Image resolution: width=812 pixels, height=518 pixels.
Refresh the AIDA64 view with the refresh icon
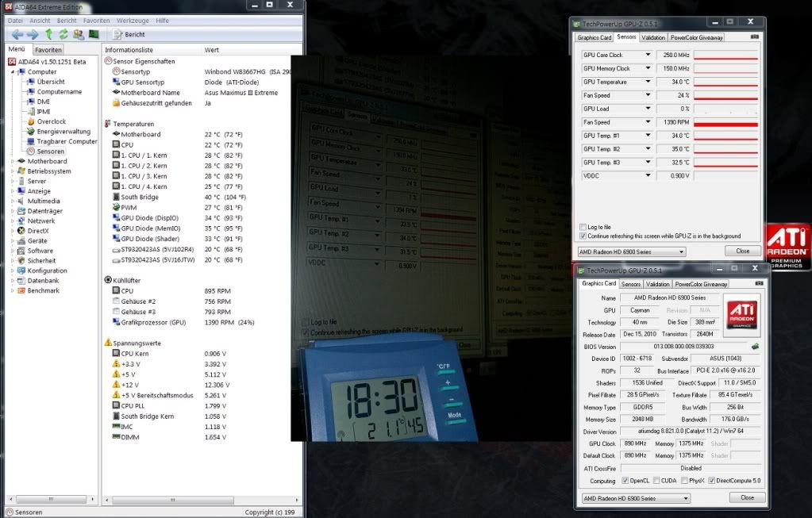pyautogui.click(x=63, y=35)
